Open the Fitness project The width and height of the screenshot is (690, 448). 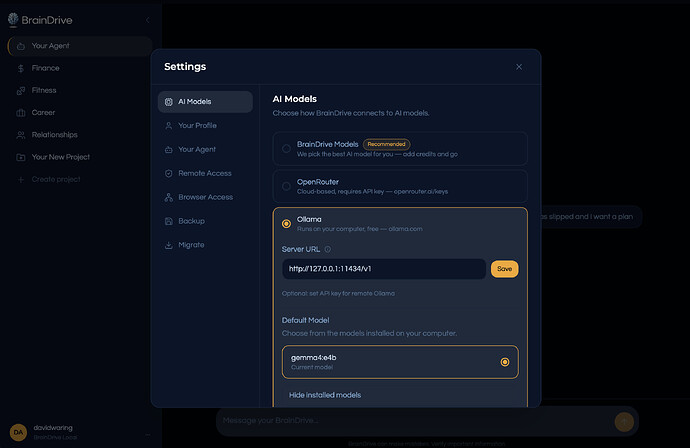80,90
